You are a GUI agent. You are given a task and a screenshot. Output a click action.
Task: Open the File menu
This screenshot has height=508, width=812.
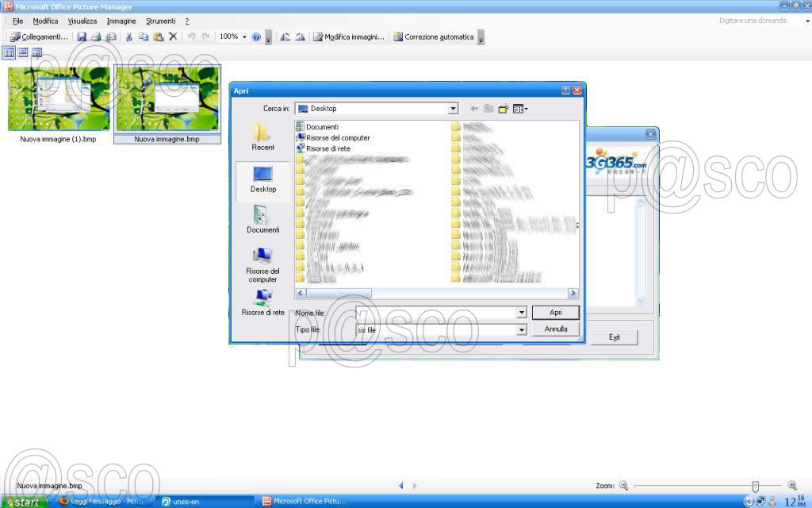(x=17, y=21)
